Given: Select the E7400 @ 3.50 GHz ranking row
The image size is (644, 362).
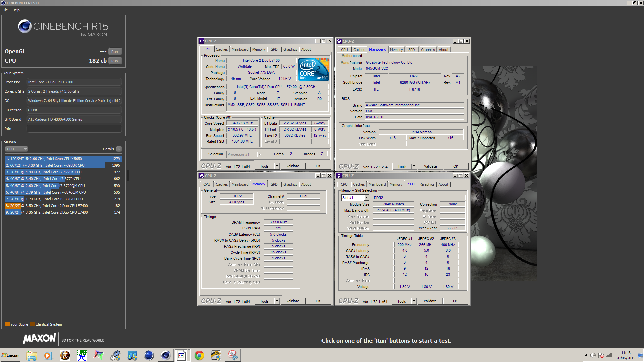Looking at the screenshot, I should coord(63,206).
